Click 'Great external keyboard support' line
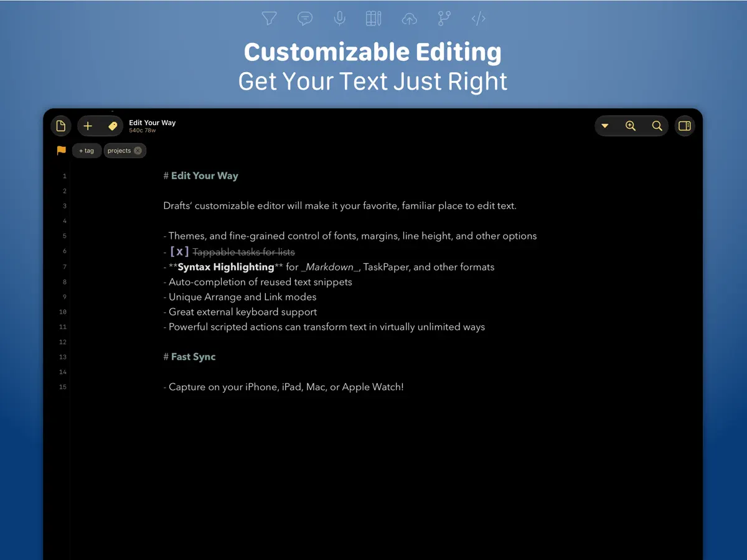Viewport: 747px width, 560px height. tap(240, 312)
